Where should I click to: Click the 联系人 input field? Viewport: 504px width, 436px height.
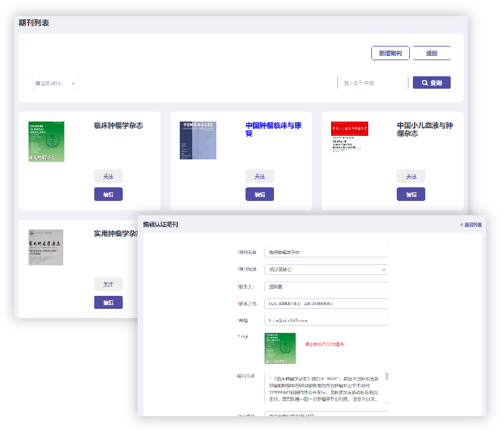pos(325,287)
